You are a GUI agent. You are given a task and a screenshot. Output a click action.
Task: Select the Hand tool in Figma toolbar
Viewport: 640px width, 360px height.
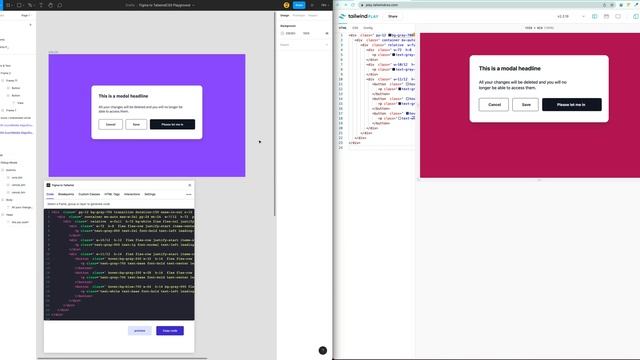click(50, 5)
